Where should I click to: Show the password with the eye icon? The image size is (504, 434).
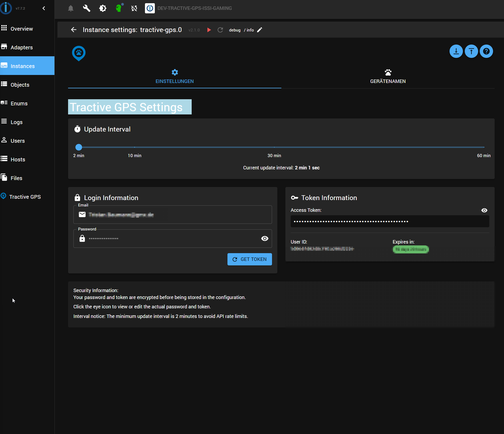[265, 238]
